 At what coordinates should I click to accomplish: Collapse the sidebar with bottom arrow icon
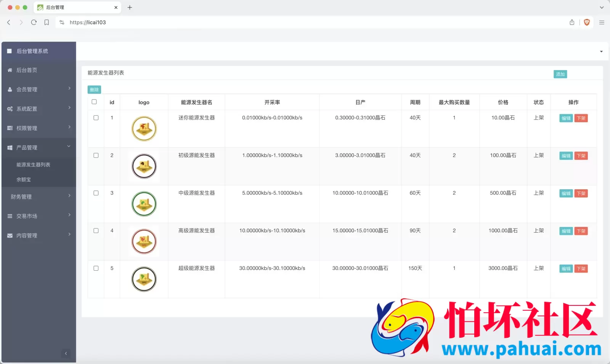(x=66, y=353)
